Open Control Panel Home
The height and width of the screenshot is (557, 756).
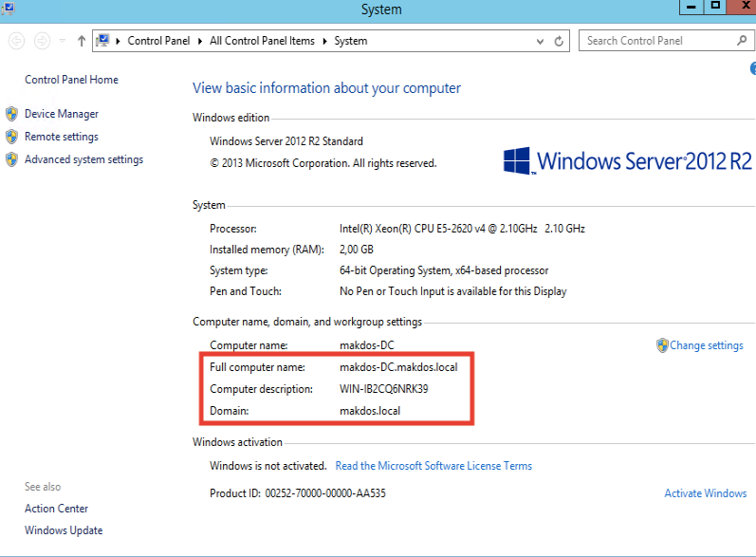(71, 80)
